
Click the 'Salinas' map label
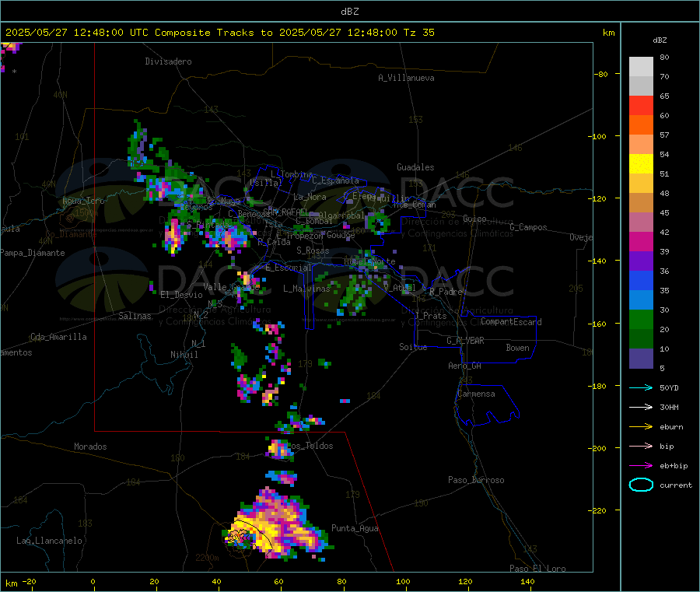135,316
